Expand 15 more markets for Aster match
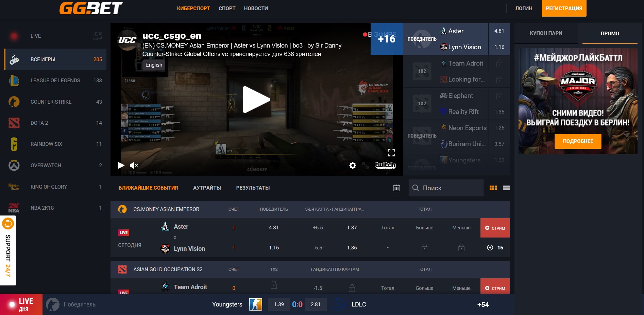Image resolution: width=644 pixels, height=315 pixels. (x=495, y=248)
